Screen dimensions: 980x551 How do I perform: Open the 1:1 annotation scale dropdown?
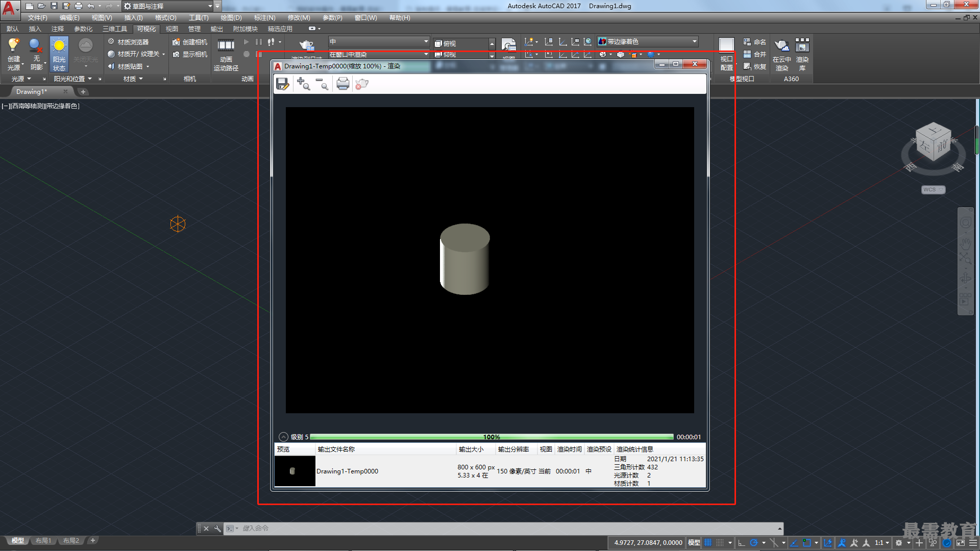coord(882,543)
